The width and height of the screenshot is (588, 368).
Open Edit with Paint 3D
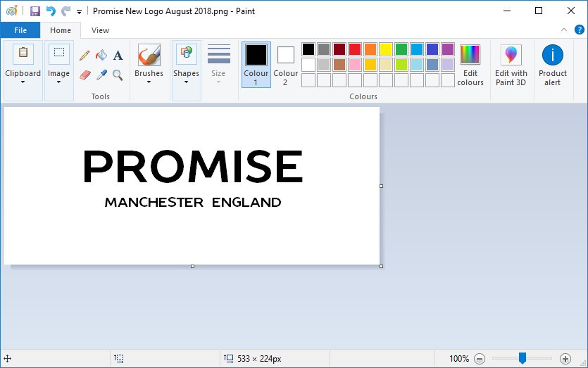coord(511,65)
